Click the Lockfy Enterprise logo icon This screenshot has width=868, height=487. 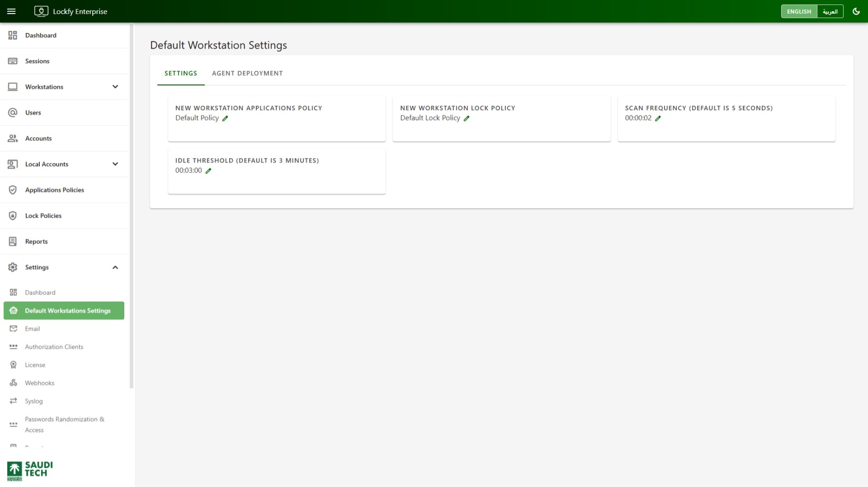[41, 11]
